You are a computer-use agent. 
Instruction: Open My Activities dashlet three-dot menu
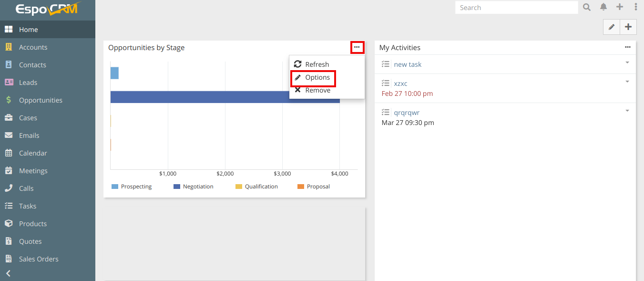tap(628, 47)
